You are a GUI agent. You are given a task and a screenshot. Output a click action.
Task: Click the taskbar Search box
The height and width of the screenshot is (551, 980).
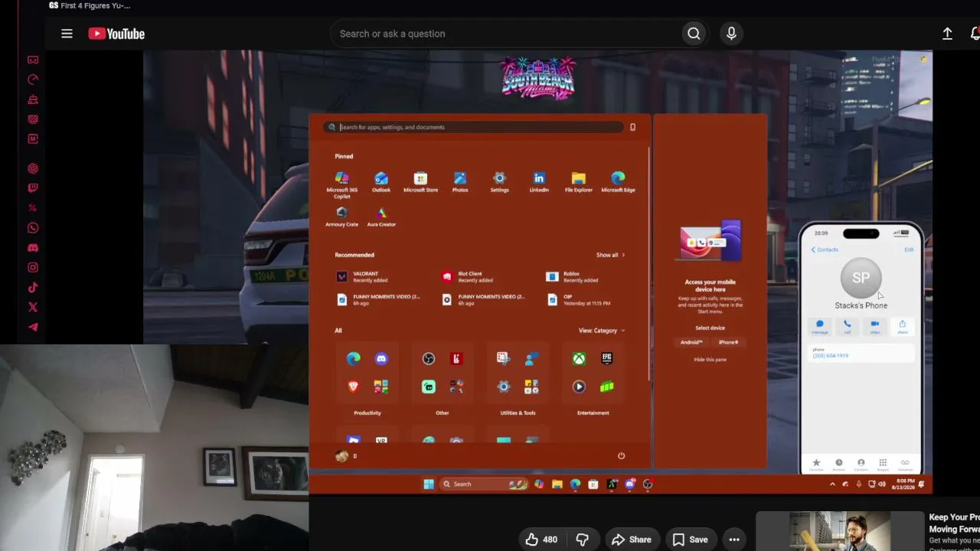coord(484,484)
